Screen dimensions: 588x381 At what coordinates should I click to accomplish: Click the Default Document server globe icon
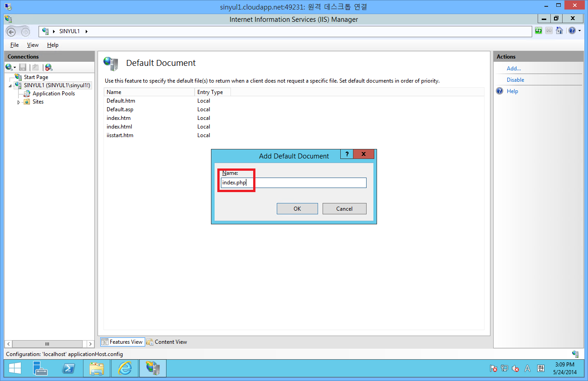coord(111,64)
